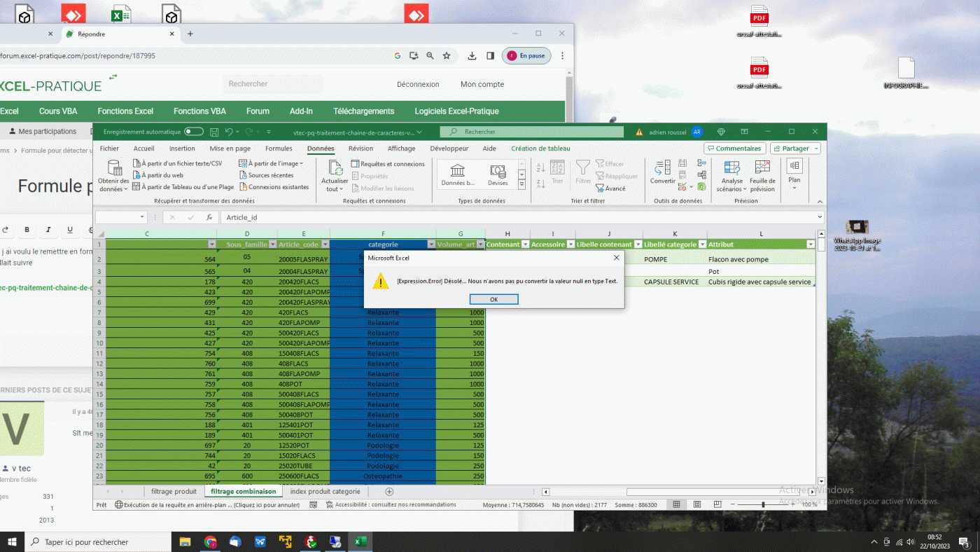980x552 pixels.
Task: Open the categorie column filter dropdown
Action: click(430, 244)
